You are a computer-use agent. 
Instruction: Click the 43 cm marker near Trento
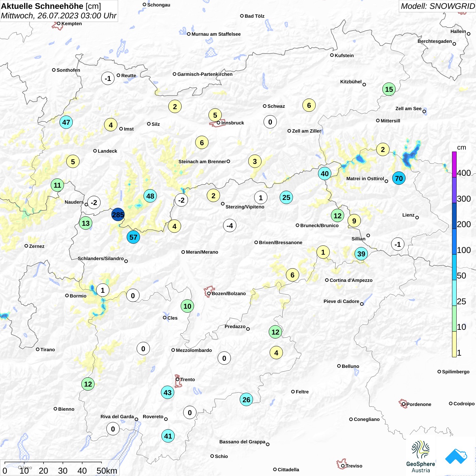tap(168, 392)
